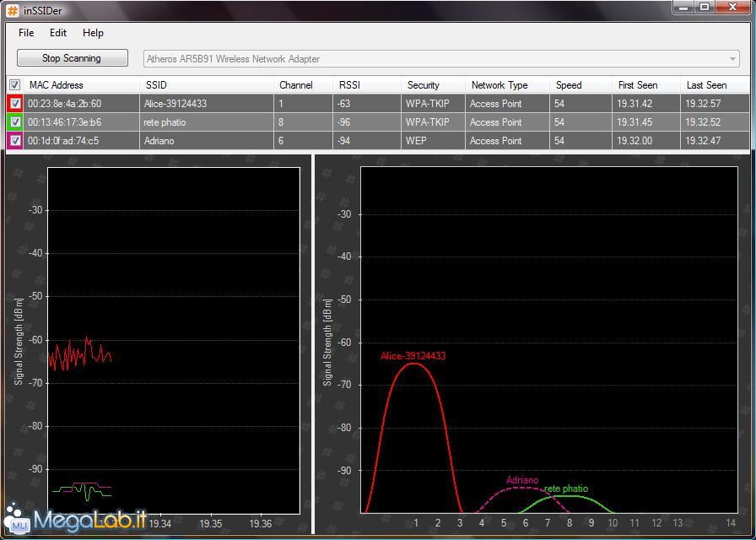Click First Seen value 19.32.00
Screen dimensions: 756x540
tap(634, 141)
